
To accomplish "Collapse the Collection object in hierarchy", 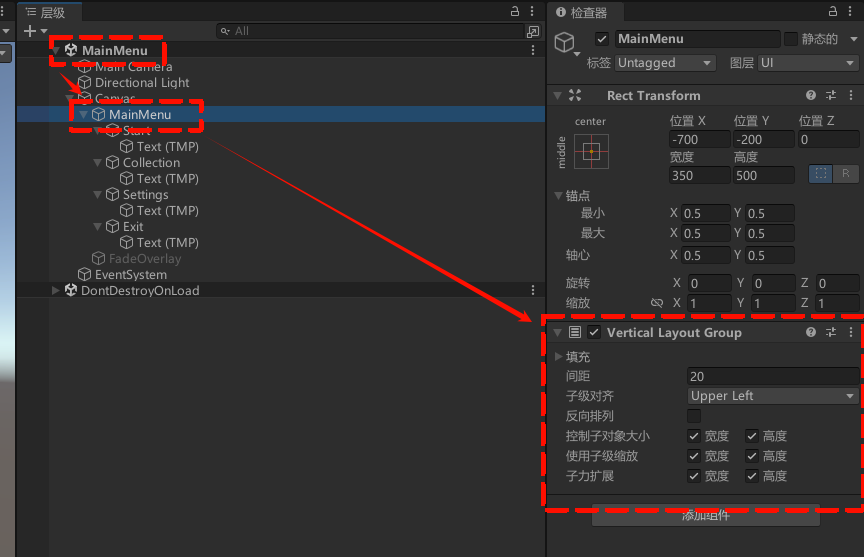I will pos(98,163).
